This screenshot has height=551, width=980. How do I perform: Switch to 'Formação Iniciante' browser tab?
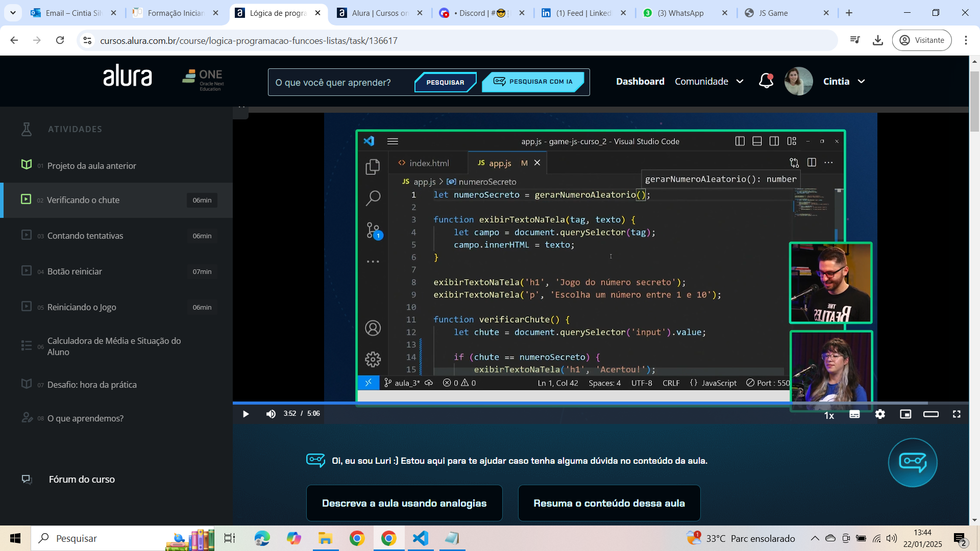(175, 13)
